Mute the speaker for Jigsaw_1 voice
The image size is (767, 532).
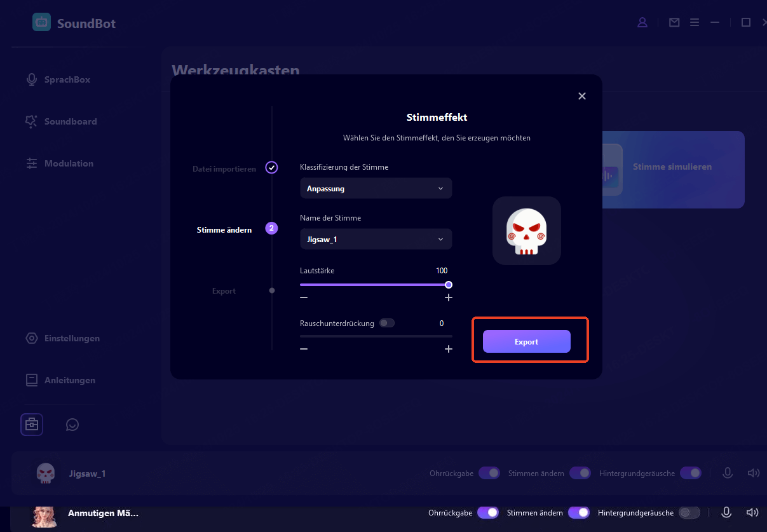[753, 473]
